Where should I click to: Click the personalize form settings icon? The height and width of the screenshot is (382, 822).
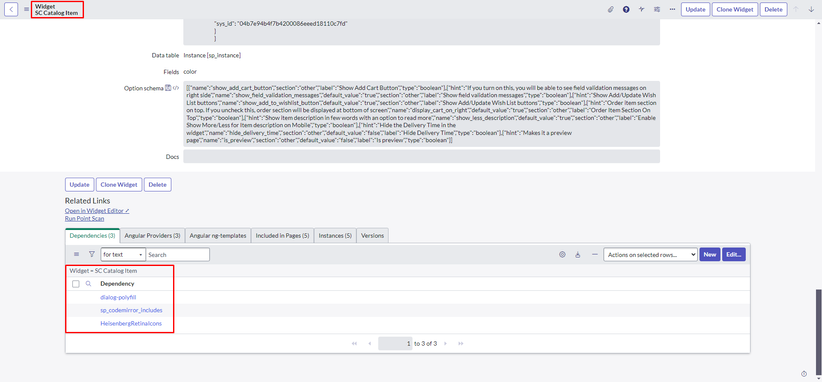[657, 9]
